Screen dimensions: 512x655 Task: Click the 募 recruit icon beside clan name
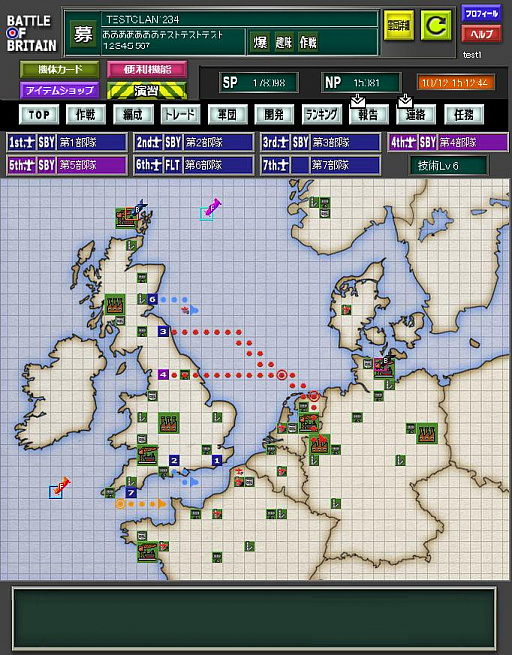point(83,34)
